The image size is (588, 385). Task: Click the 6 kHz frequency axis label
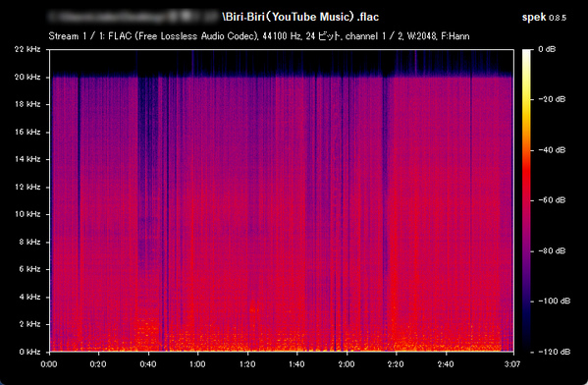click(x=29, y=269)
